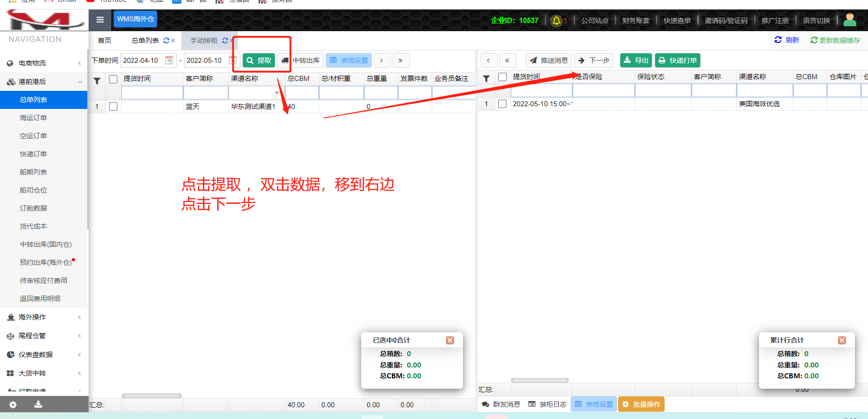
Task: Open the 渠道名称 filter dropdown in left table
Action: (277, 93)
